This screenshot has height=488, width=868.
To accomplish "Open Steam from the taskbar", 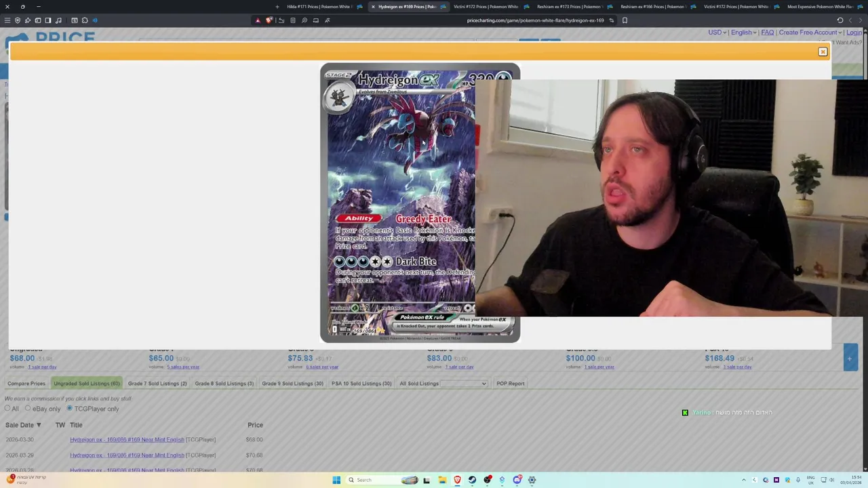I will pos(472,480).
